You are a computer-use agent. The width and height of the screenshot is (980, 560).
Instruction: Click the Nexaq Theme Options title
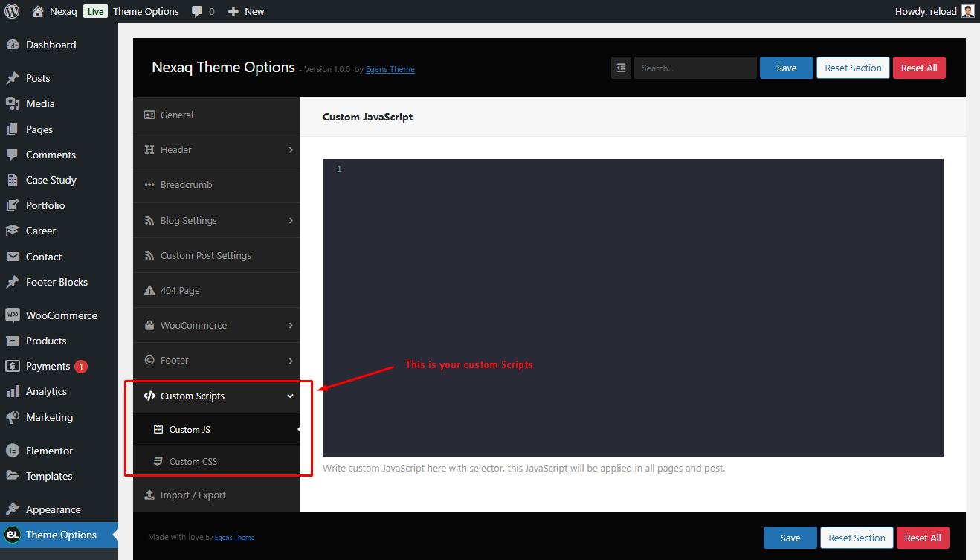(x=223, y=67)
